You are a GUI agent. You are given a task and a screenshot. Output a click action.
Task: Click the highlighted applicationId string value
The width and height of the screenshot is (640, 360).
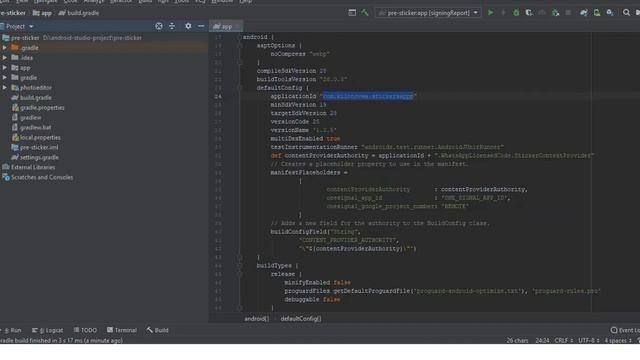pyautogui.click(x=368, y=96)
